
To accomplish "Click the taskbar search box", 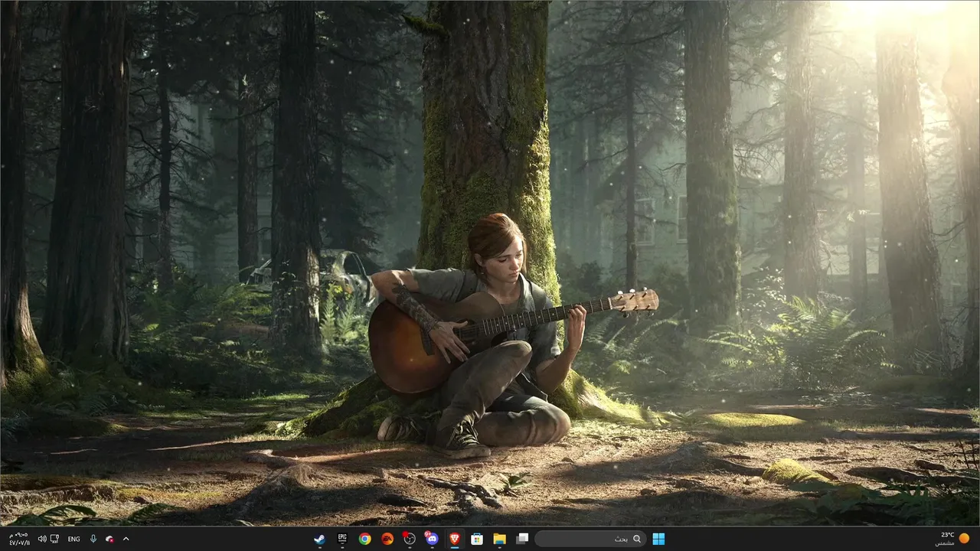I will pos(590,539).
